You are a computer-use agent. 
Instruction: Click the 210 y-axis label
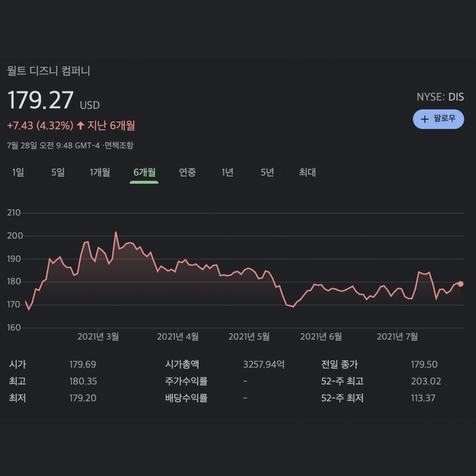click(14, 212)
